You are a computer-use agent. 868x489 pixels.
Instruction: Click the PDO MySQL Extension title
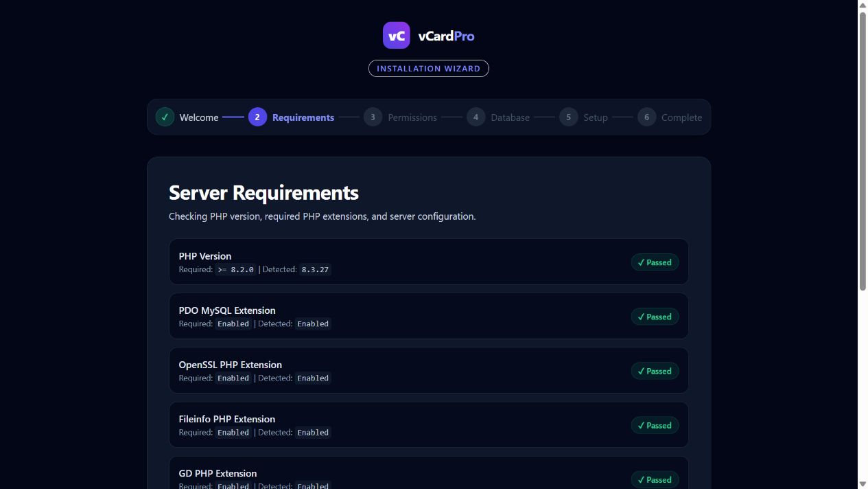(227, 310)
